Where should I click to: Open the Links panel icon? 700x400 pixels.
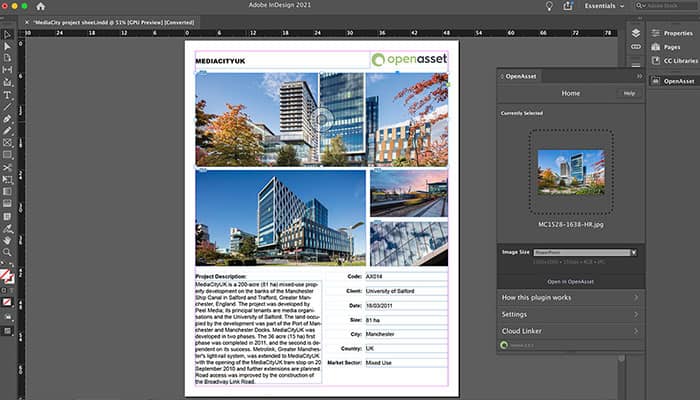pos(636,46)
